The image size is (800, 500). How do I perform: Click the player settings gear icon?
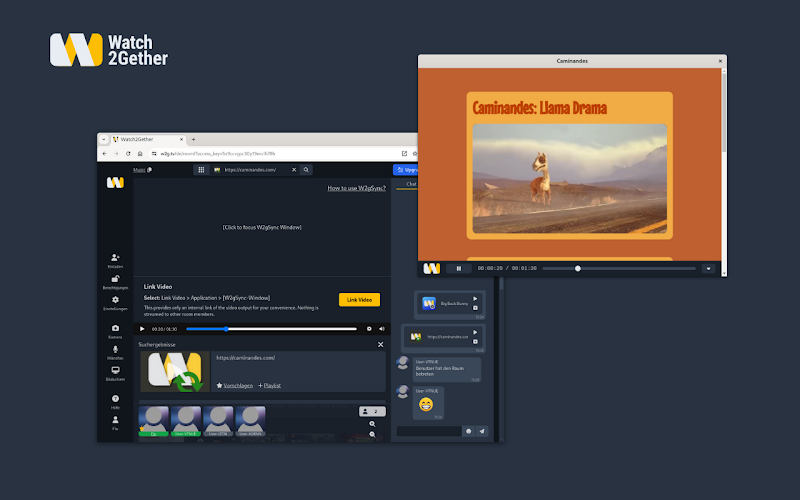[x=369, y=328]
